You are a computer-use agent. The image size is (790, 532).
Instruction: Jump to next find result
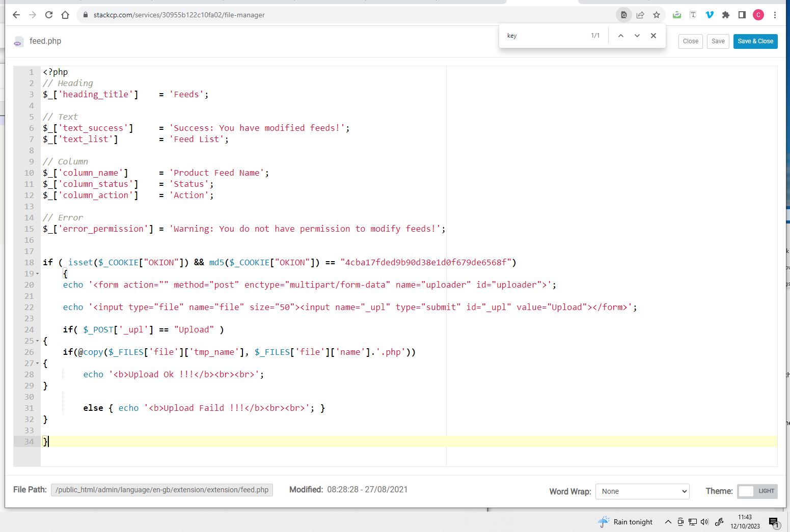point(637,36)
